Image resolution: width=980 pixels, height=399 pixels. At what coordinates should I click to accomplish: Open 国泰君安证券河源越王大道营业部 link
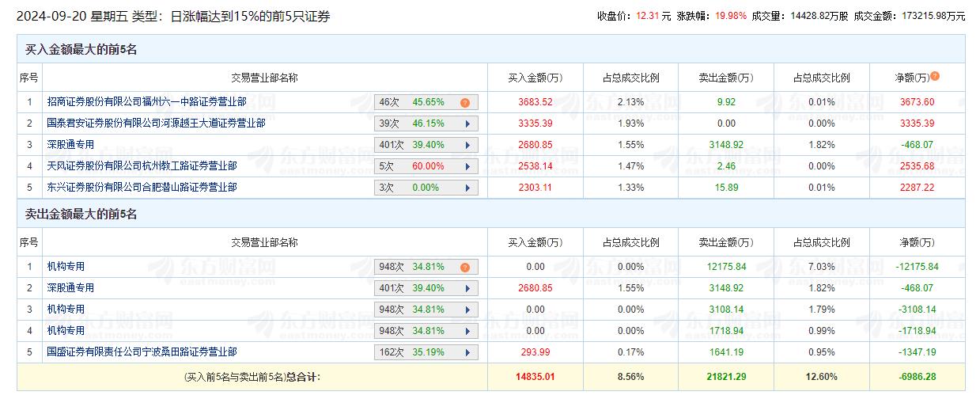pos(156,123)
